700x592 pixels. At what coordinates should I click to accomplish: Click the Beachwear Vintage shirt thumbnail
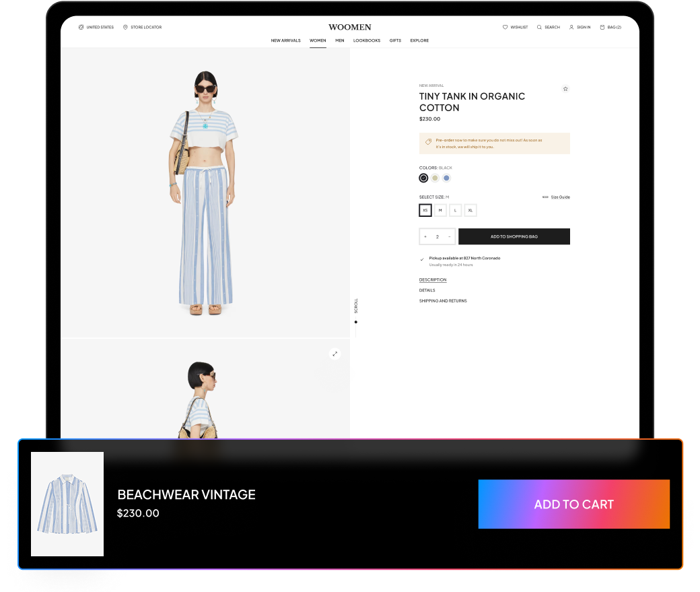pos(67,504)
